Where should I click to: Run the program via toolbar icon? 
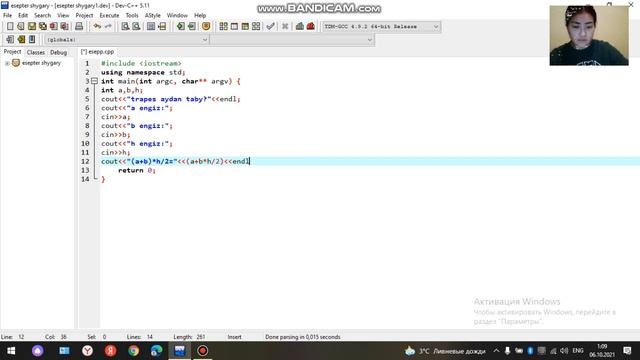point(234,27)
